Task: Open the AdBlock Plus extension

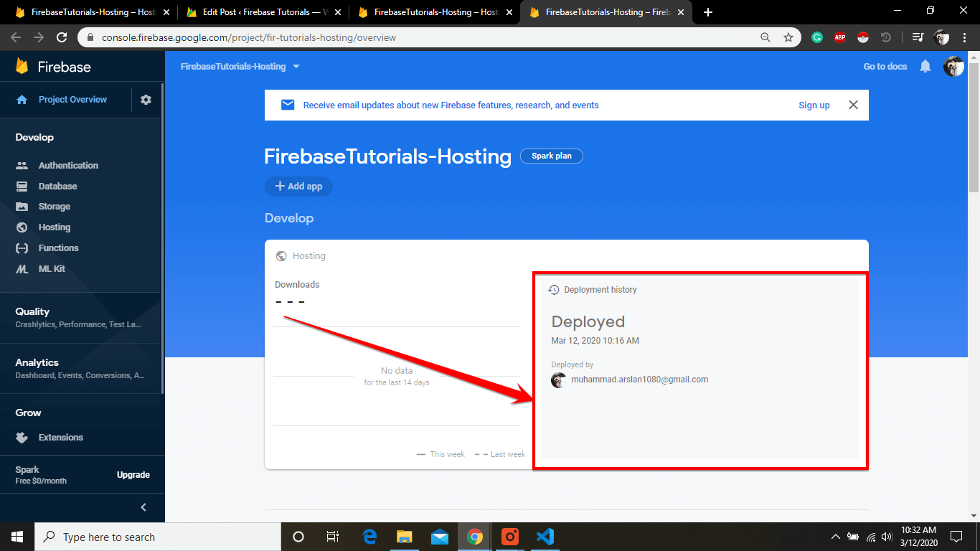Action: [840, 37]
